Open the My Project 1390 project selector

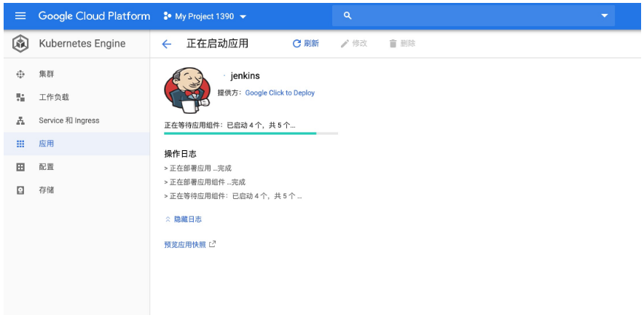coord(205,17)
